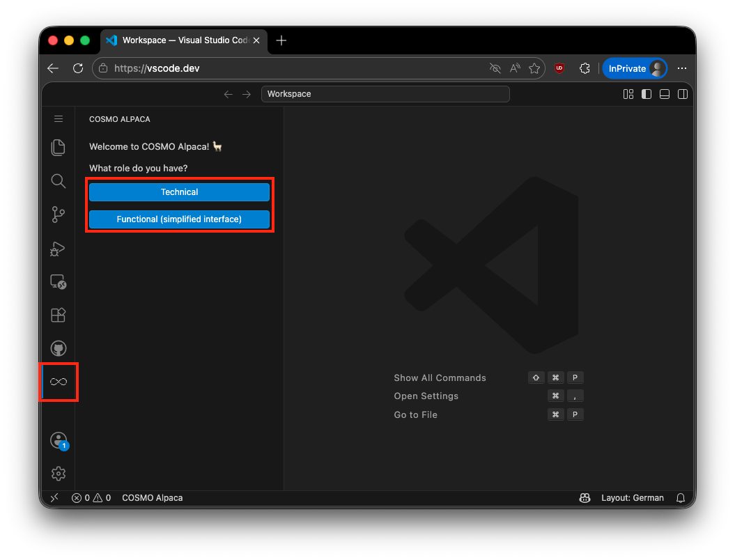
Task: Open the Explorer view
Action: [58, 148]
